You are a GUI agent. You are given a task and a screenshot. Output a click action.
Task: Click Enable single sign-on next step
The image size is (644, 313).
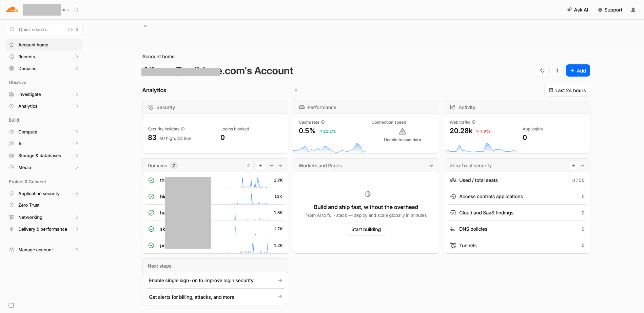coord(215,280)
